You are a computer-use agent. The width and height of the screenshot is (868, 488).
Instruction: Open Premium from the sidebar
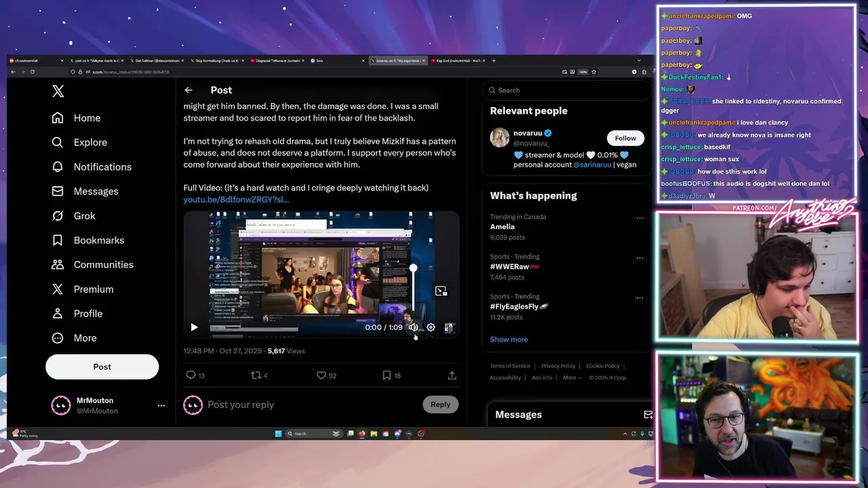coord(83,289)
